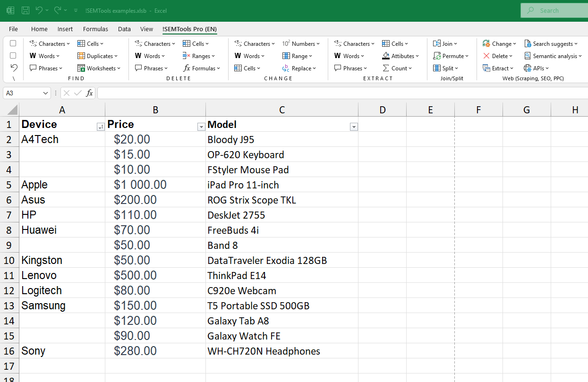Switch to the Data ribbon tab

click(x=124, y=29)
